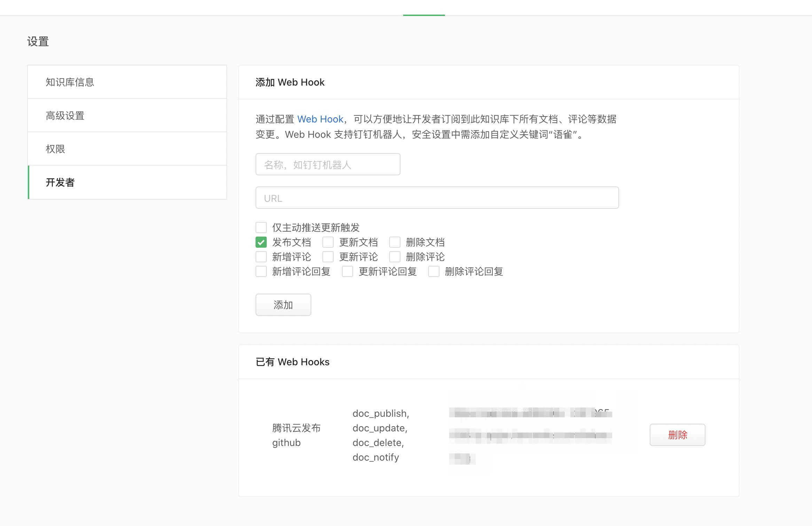Image resolution: width=812 pixels, height=526 pixels.
Task: Check the 更新评论回复 checkbox
Action: pos(348,271)
